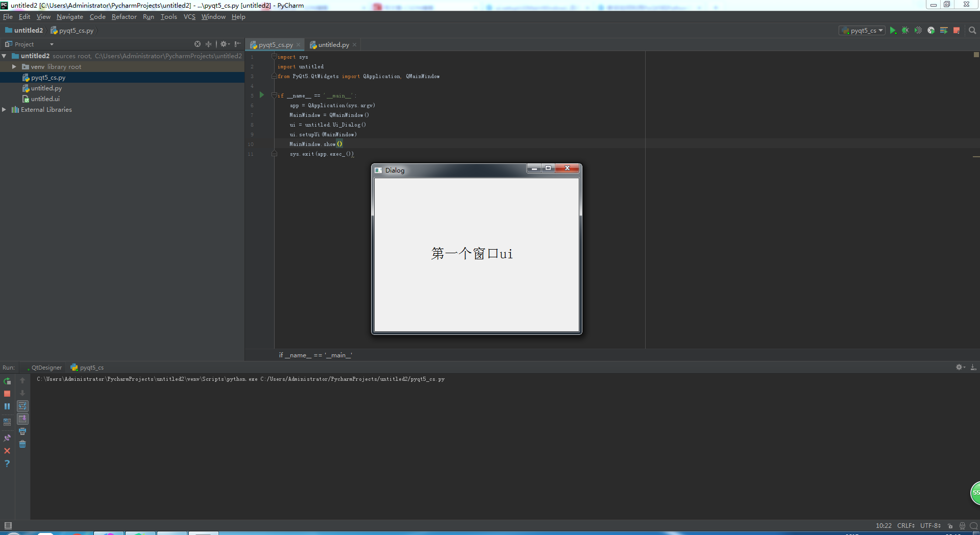The height and width of the screenshot is (535, 980).
Task: Open the pyqt5_cs run configuration dropdown
Action: coord(862,31)
